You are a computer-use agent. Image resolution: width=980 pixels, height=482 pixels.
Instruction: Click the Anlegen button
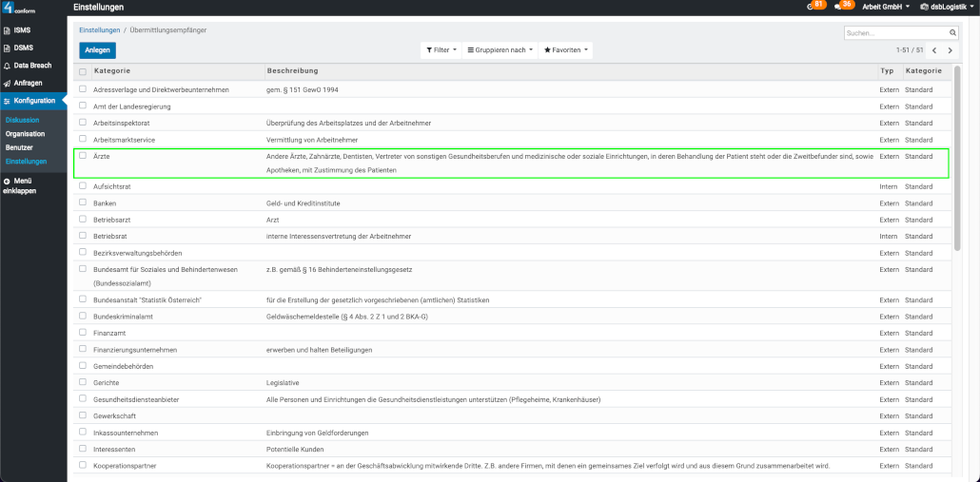click(97, 49)
